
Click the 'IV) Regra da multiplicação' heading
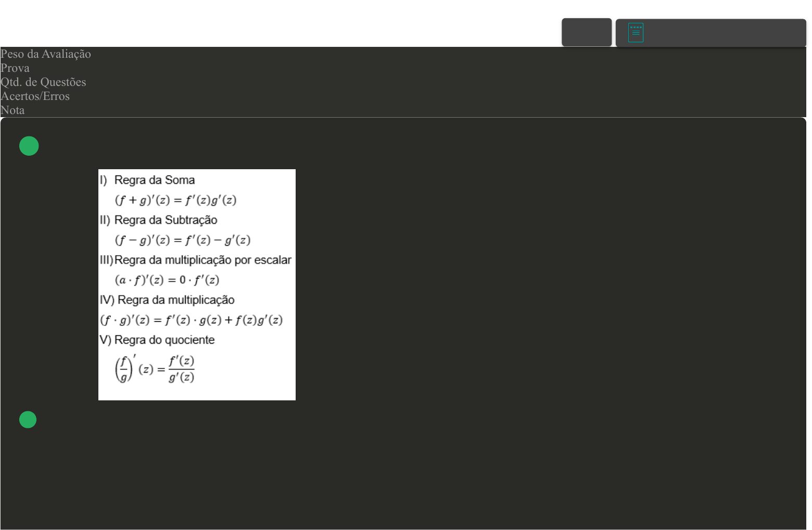pos(167,300)
